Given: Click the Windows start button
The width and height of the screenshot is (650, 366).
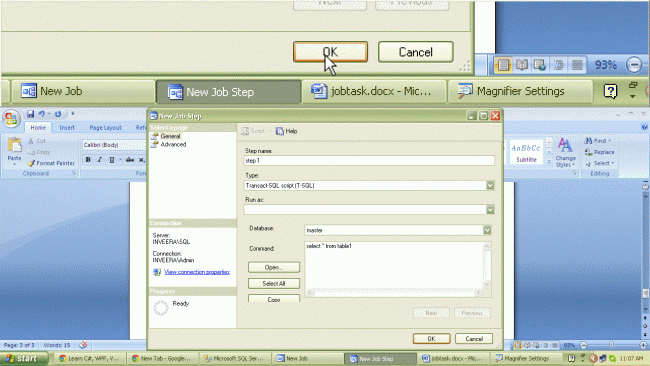Looking at the screenshot, I should coord(24,358).
